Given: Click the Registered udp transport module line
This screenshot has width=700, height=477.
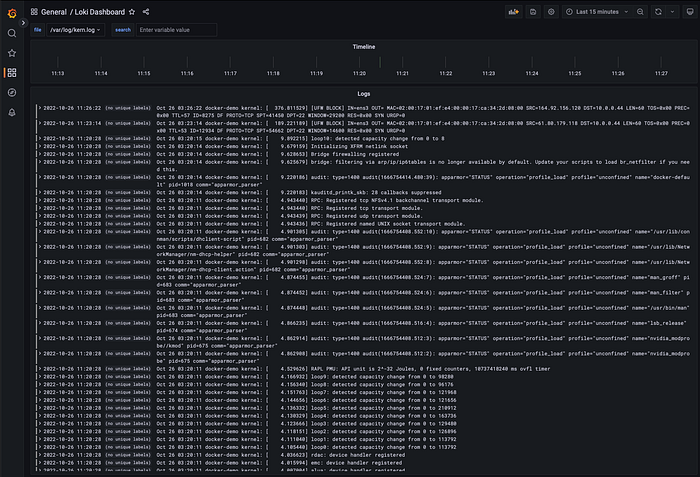Looking at the screenshot, I should (289, 216).
